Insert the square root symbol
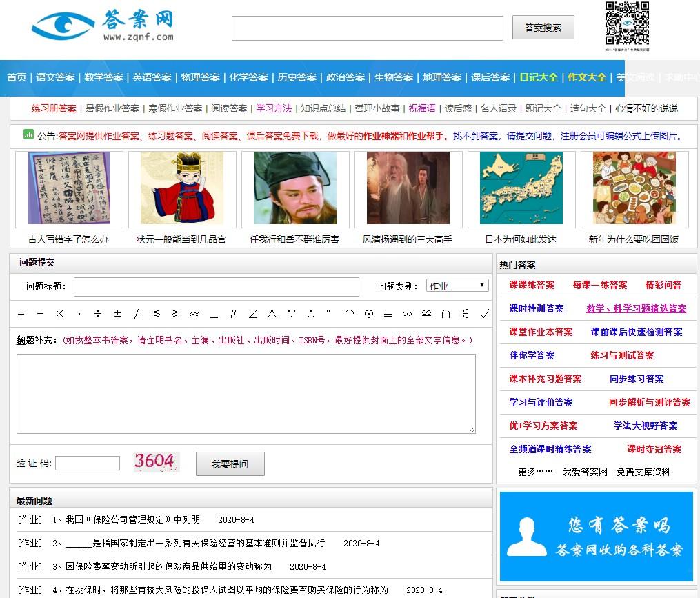 (484, 314)
